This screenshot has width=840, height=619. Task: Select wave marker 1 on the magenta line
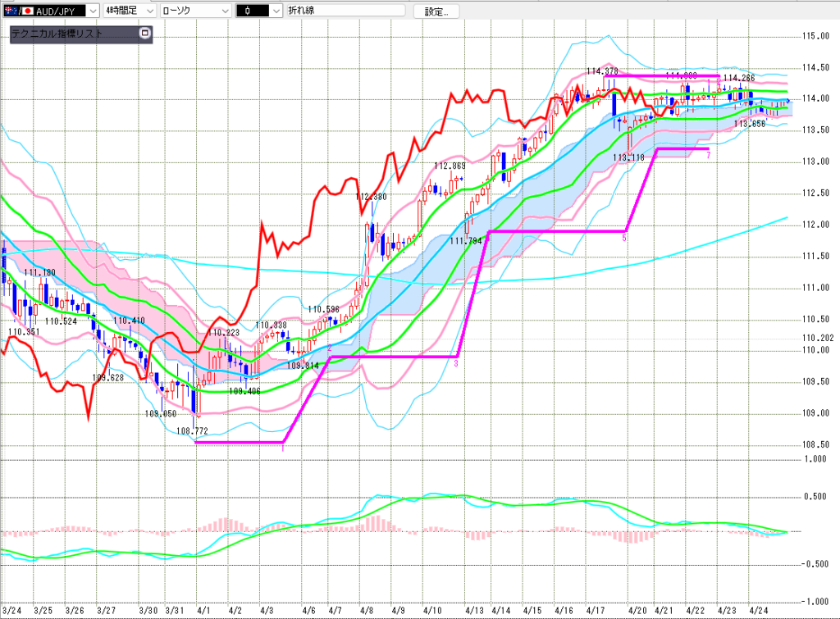[x=282, y=448]
